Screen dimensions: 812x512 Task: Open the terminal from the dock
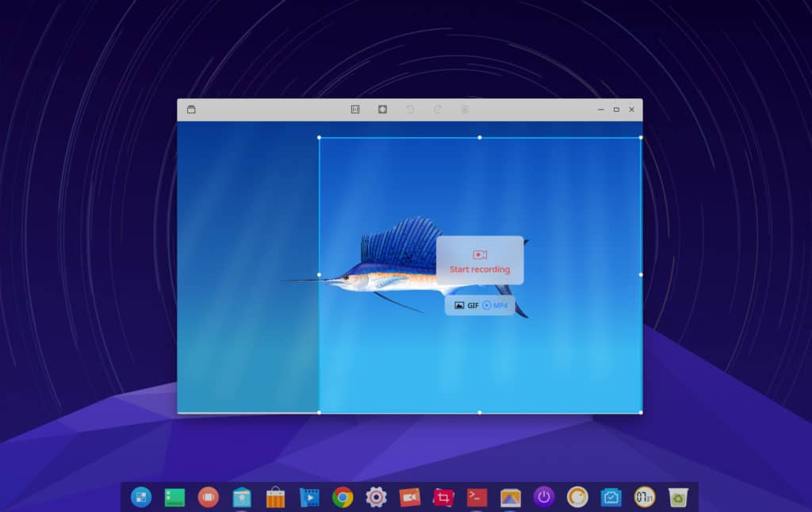(x=477, y=498)
